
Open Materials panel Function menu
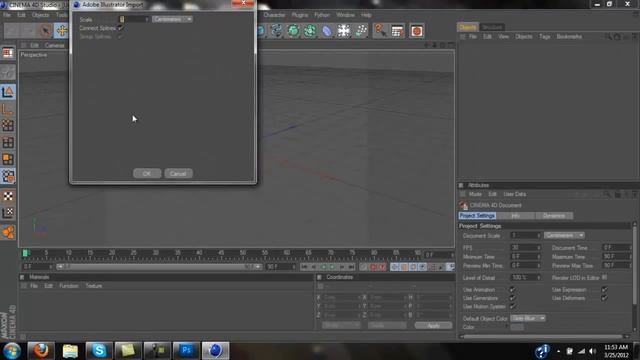point(69,286)
